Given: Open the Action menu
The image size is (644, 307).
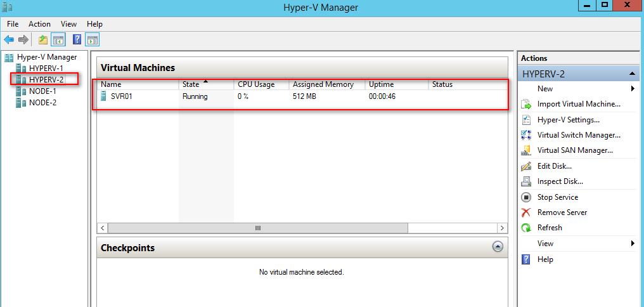Looking at the screenshot, I should pos(39,24).
